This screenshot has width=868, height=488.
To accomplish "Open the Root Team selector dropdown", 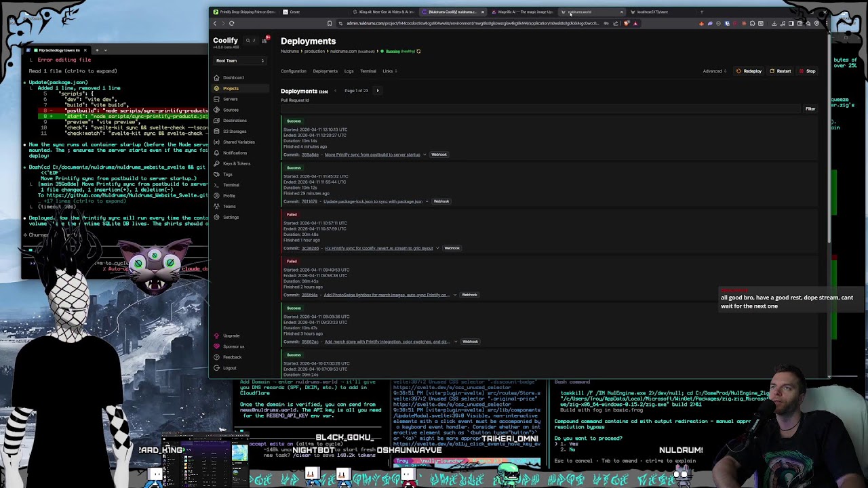I will 240,60.
